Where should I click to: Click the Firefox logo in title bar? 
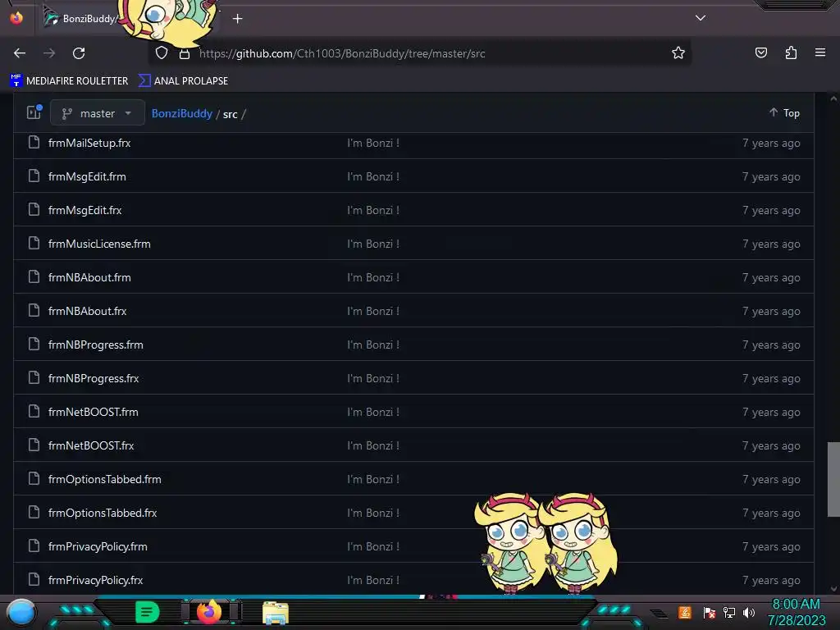[x=16, y=18]
